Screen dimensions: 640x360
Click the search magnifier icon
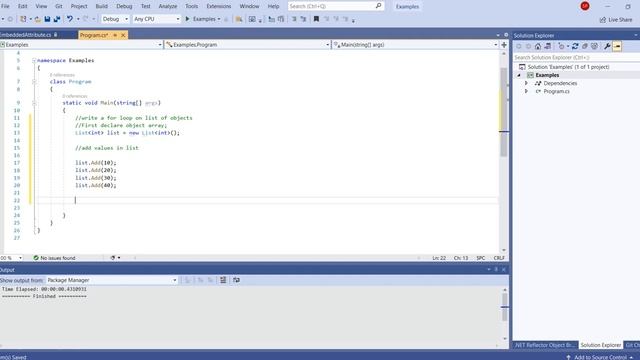378,6
